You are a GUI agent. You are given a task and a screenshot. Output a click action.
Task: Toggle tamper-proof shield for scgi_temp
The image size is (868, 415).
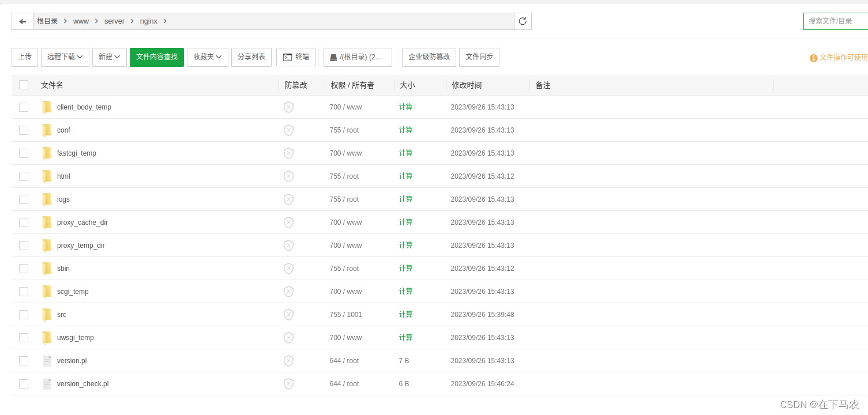click(288, 292)
